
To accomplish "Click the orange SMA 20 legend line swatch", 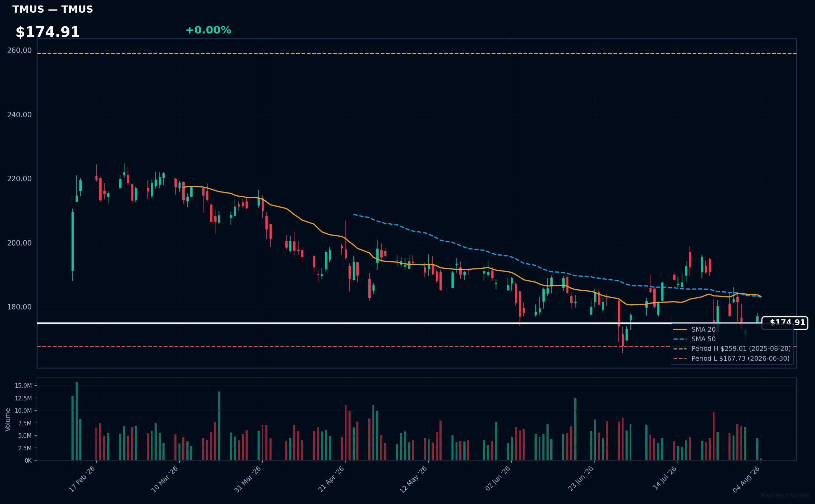I will point(680,330).
